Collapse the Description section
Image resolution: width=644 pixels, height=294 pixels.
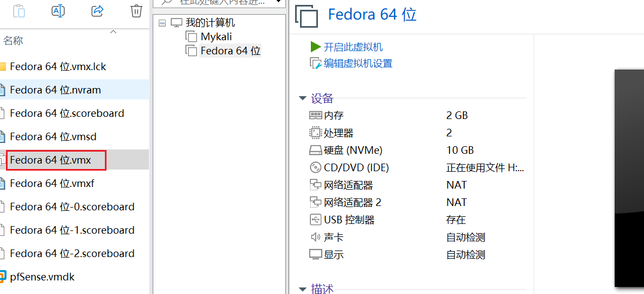tap(303, 289)
